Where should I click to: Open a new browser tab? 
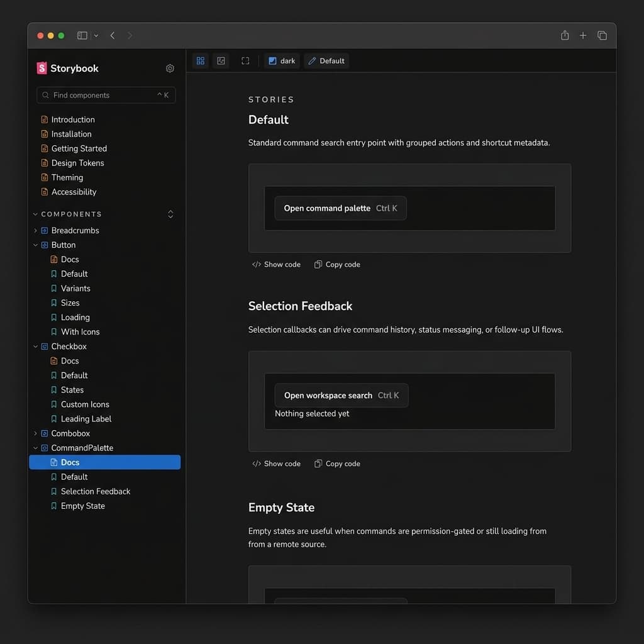point(583,36)
